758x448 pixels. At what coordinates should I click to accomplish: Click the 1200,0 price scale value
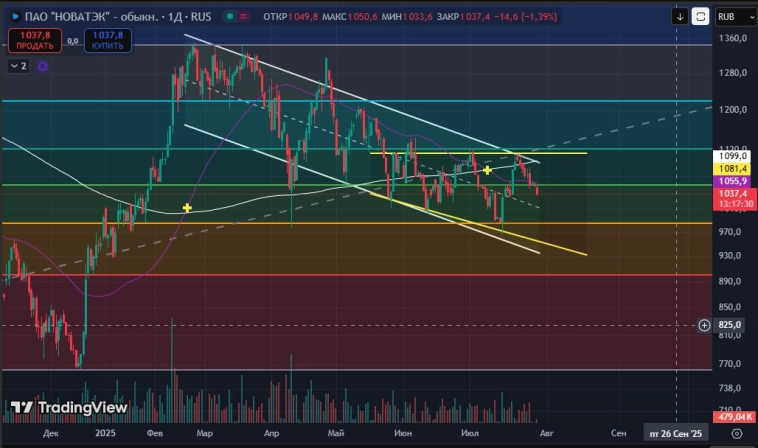coord(732,110)
